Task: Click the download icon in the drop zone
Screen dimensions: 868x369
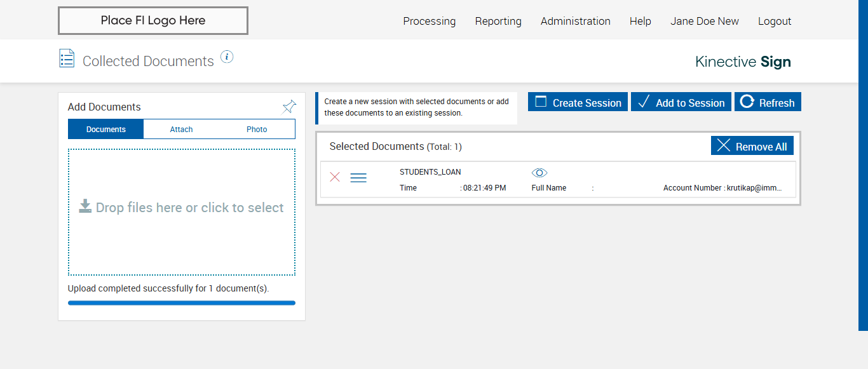Action: (85, 206)
